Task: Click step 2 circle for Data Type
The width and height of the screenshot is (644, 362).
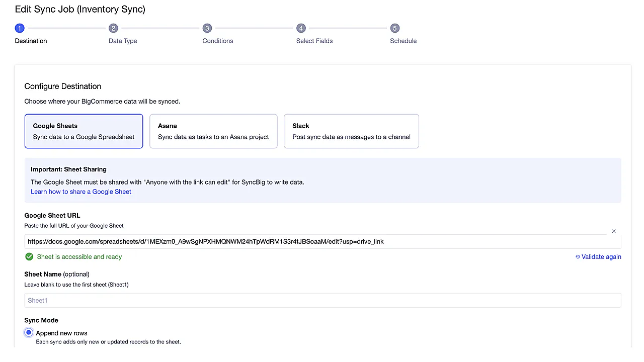Action: (113, 28)
